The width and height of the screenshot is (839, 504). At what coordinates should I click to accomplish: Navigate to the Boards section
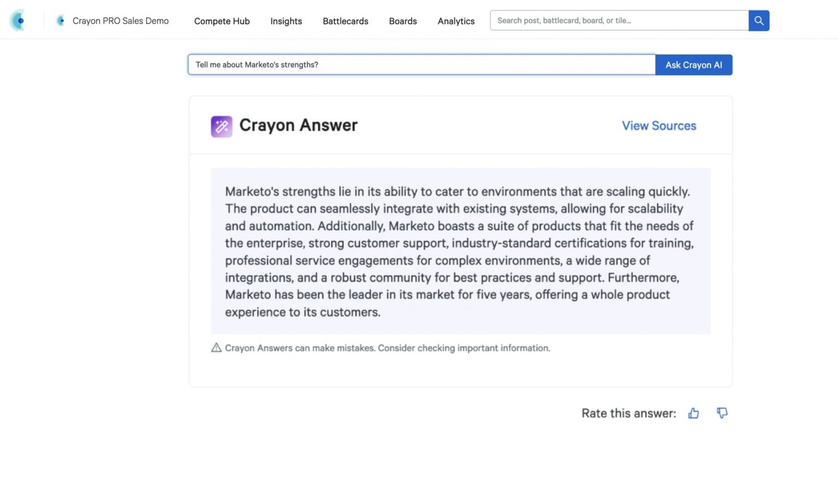403,21
